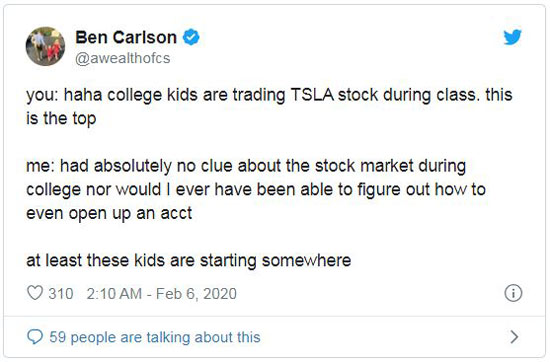Click the 310 likes count
Screen dimensions: 550x362
[61, 294]
